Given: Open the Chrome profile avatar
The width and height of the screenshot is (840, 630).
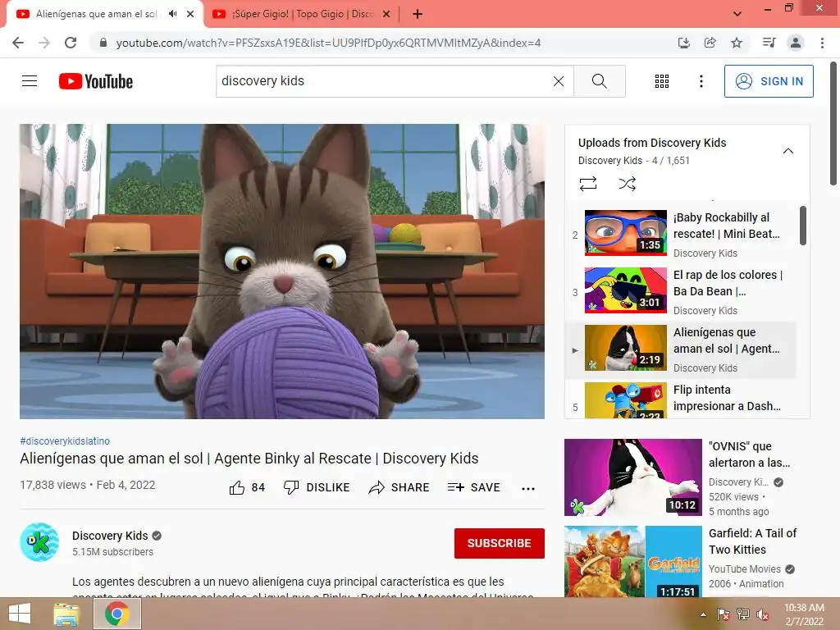Looking at the screenshot, I should [x=796, y=43].
